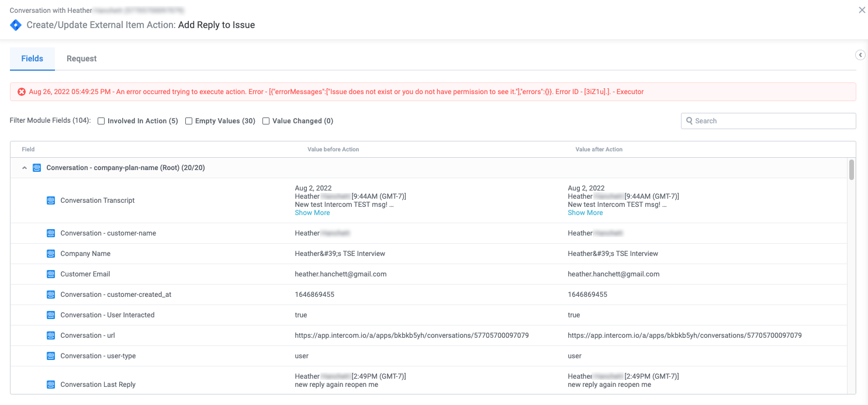Image resolution: width=868 pixels, height=405 pixels.
Task: Click the Search fields input box
Action: pyautogui.click(x=772, y=121)
